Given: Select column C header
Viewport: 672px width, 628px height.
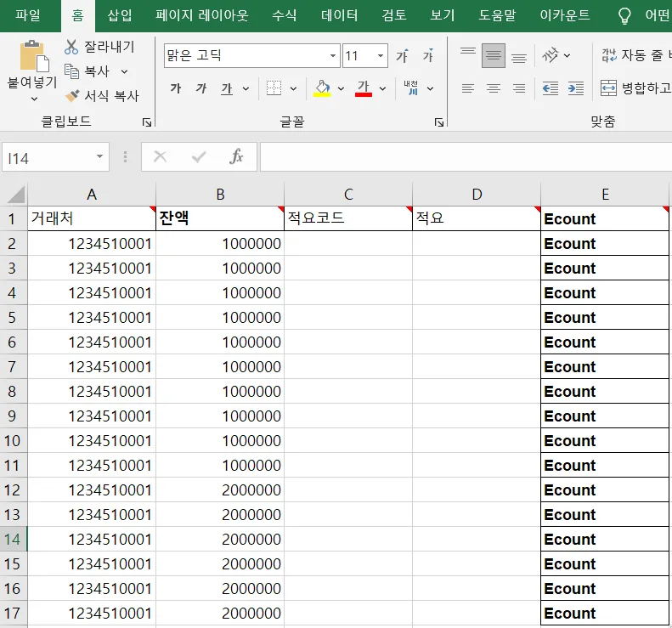Looking at the screenshot, I should coord(348,195).
